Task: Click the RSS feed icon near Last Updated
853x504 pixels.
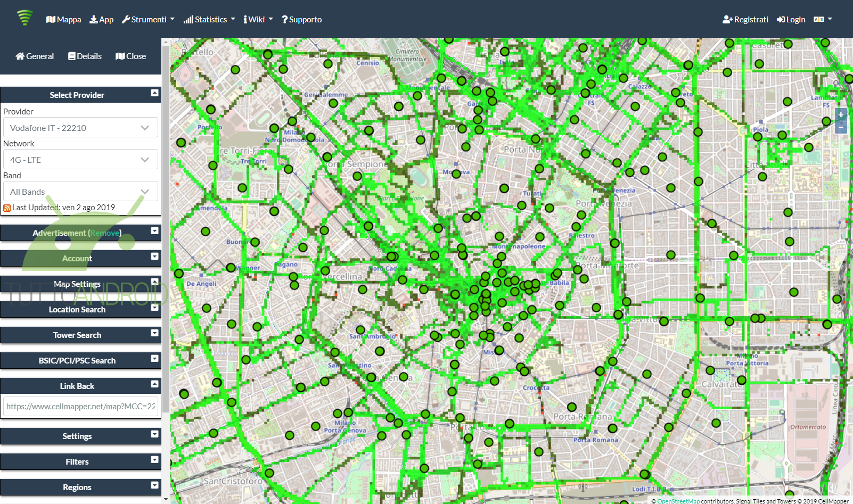Action: pyautogui.click(x=7, y=208)
